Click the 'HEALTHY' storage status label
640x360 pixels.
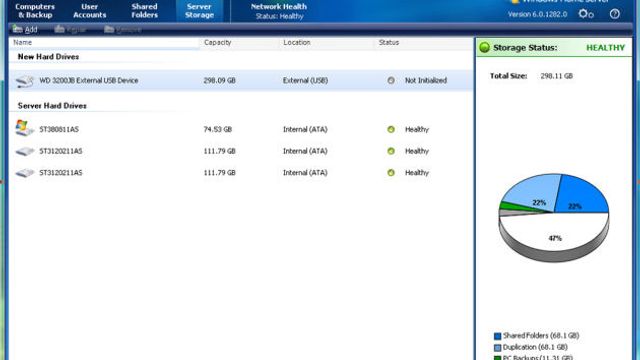pyautogui.click(x=605, y=48)
